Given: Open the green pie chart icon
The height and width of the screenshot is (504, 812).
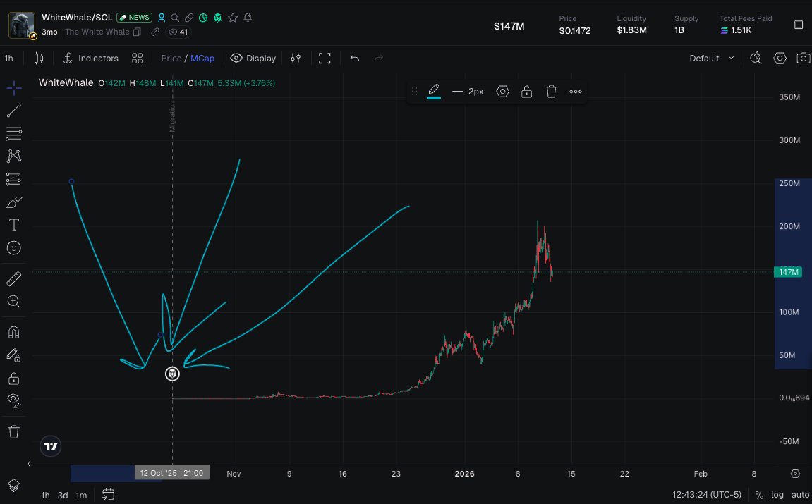Looking at the screenshot, I should click(203, 18).
